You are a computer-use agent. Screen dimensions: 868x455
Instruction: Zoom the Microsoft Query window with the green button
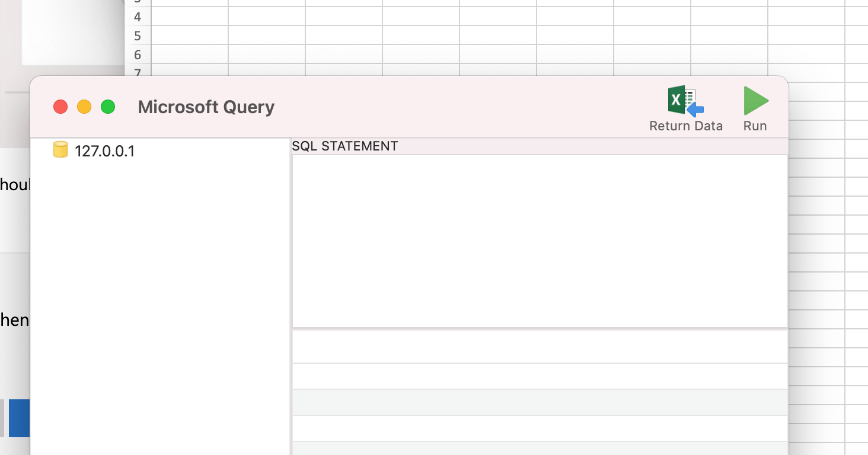point(108,107)
